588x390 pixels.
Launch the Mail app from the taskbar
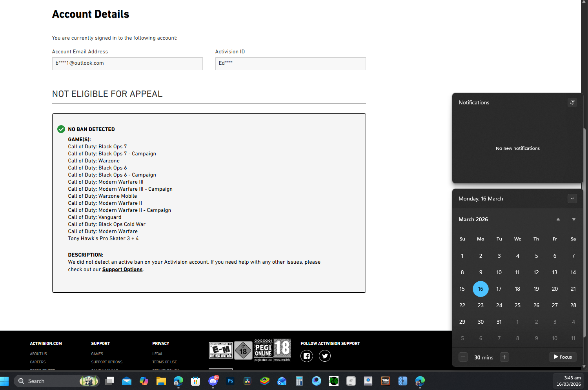tap(127, 381)
